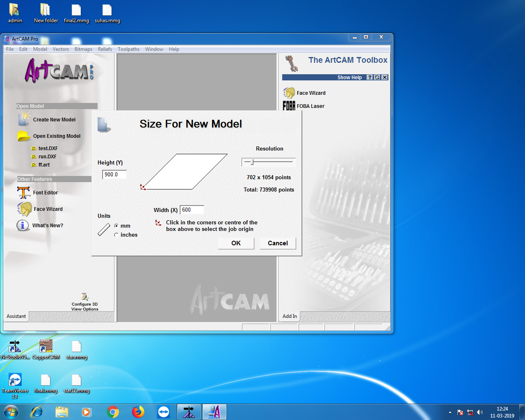Select the CopperCAM desktop shortcut
The image size is (525, 420).
pyautogui.click(x=46, y=350)
